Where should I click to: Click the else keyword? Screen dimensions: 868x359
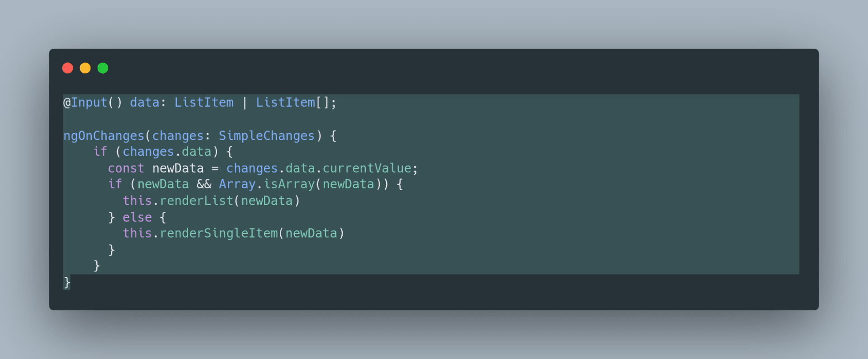tap(137, 218)
